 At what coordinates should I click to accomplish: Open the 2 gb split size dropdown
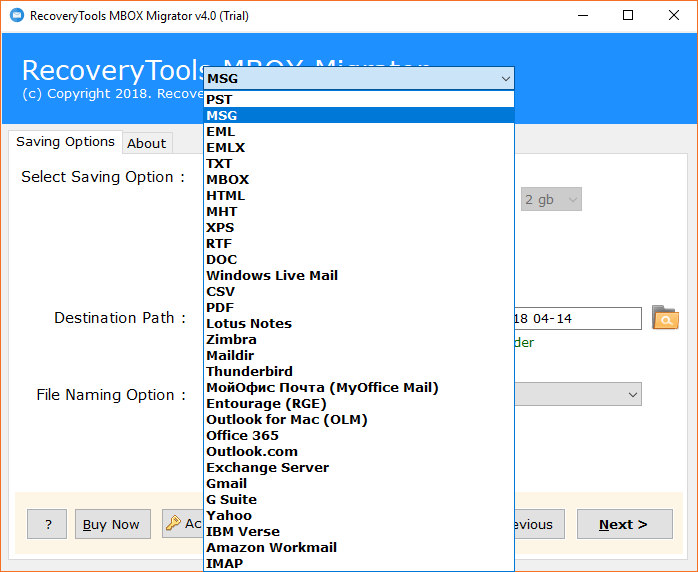click(x=551, y=199)
